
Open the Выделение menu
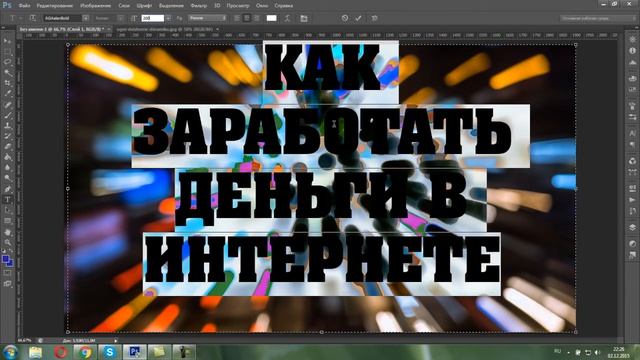coord(171,6)
